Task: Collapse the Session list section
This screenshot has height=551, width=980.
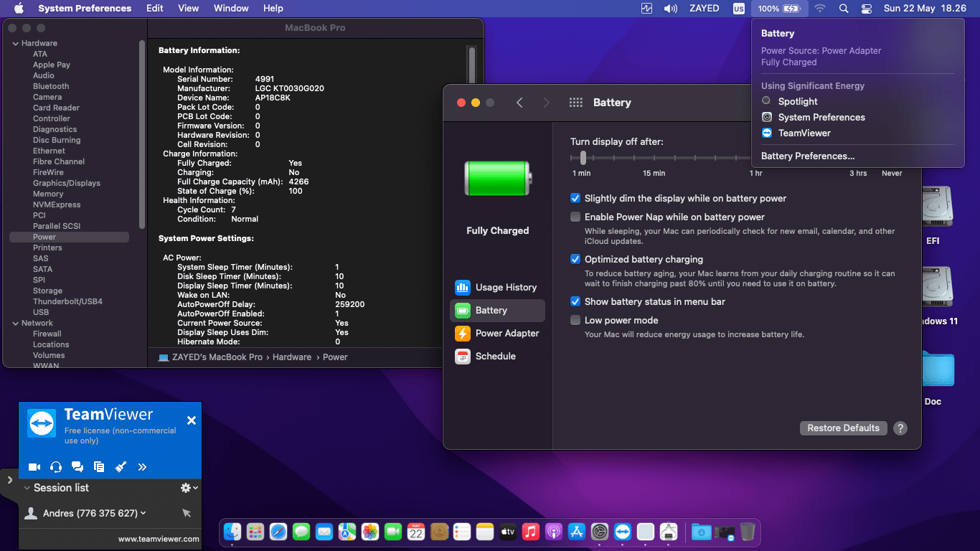Action: [27, 488]
